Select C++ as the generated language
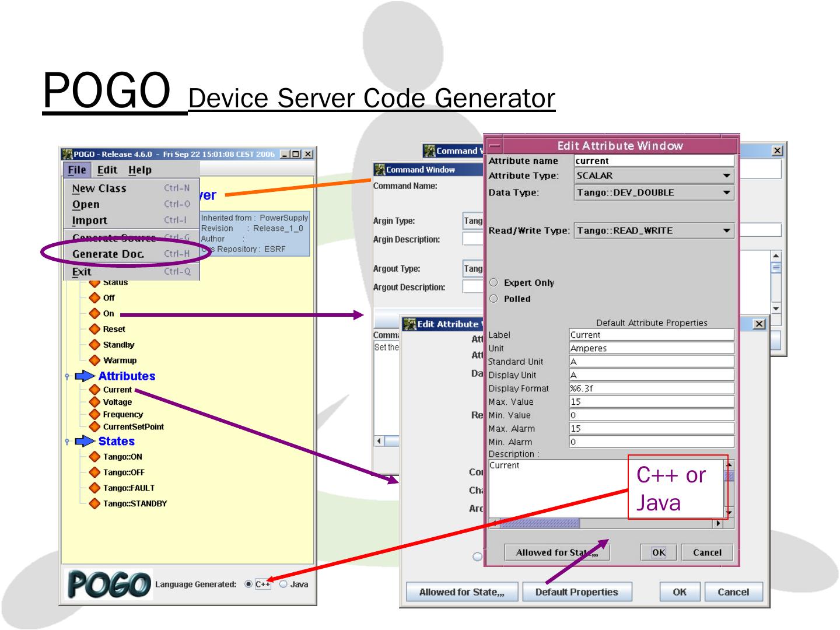The height and width of the screenshot is (630, 840). [249, 584]
